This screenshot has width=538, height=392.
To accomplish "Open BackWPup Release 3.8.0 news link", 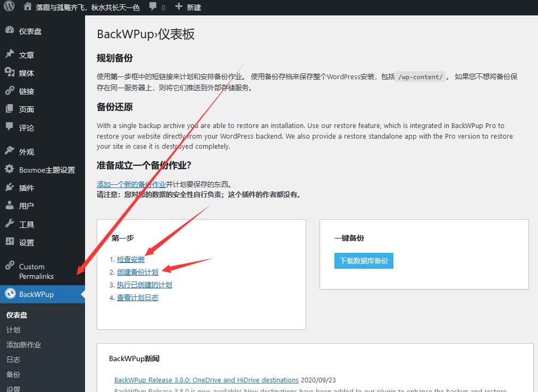I will click(206, 380).
